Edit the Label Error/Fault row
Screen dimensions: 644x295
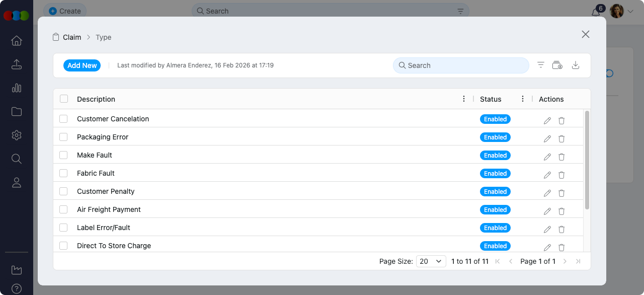tap(547, 230)
